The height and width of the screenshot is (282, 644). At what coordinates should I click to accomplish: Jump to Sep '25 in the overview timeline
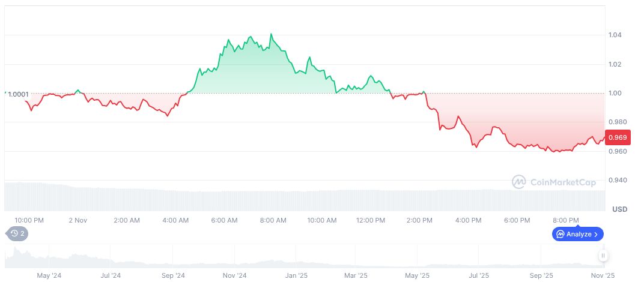(x=541, y=276)
